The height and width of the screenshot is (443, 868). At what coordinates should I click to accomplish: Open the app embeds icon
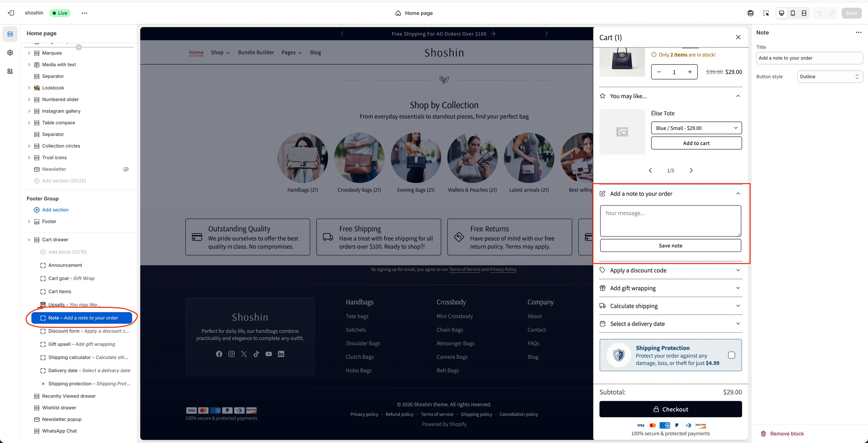[x=10, y=71]
